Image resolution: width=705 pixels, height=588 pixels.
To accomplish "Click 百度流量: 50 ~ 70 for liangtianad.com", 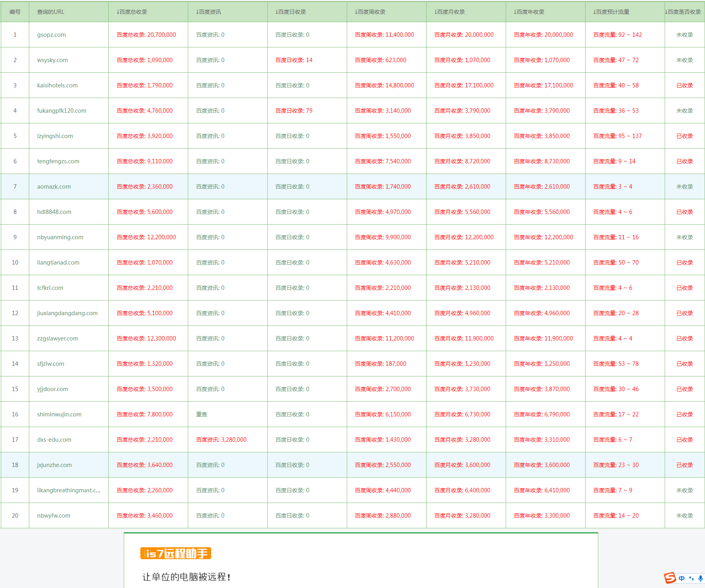I will click(616, 263).
